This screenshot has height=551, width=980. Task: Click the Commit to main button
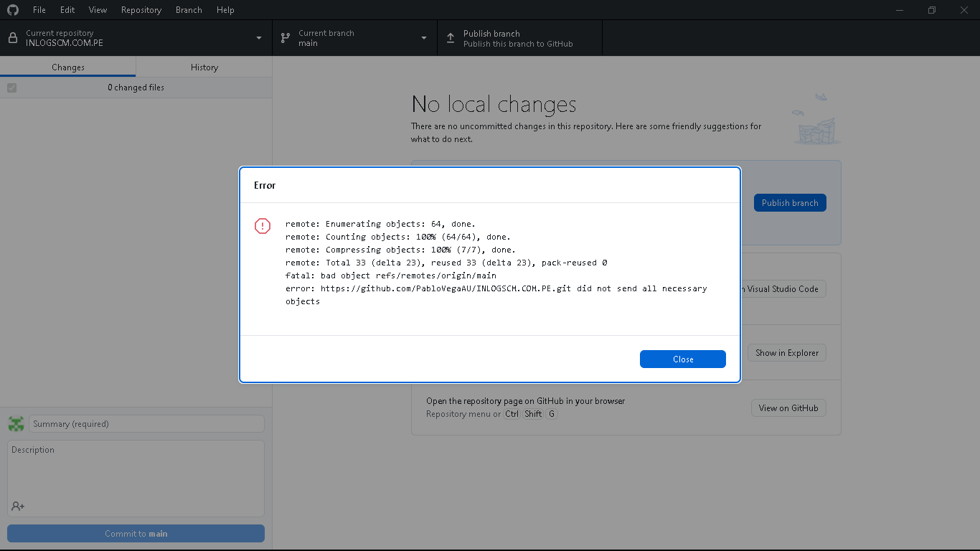click(x=136, y=534)
